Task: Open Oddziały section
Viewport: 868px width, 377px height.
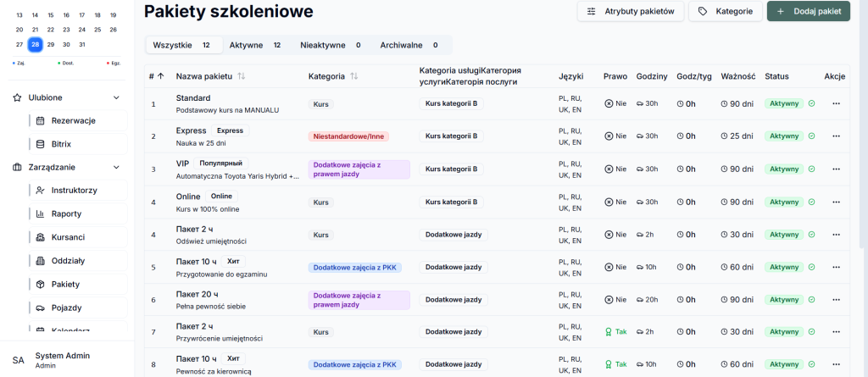Action: click(78, 260)
